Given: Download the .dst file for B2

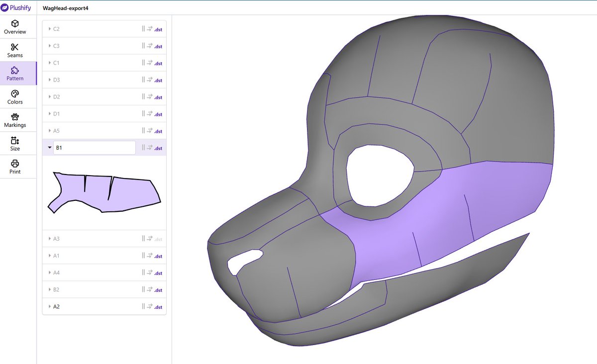Looking at the screenshot, I should [x=158, y=290].
